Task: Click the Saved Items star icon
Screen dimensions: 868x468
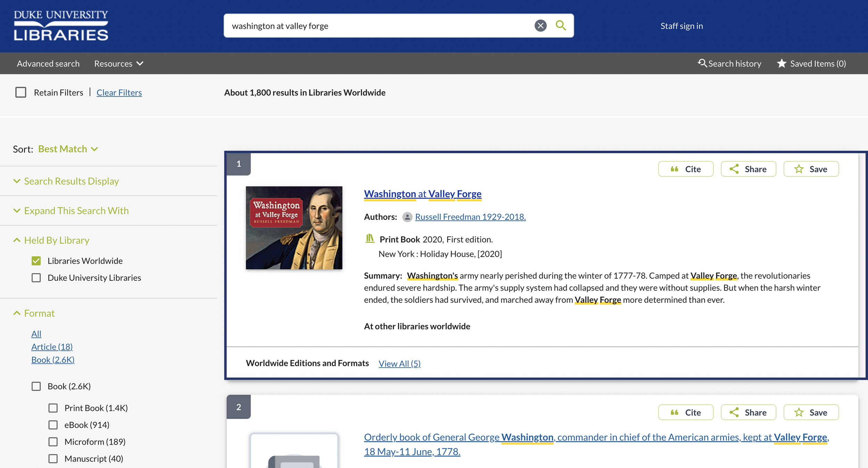Action: click(782, 63)
